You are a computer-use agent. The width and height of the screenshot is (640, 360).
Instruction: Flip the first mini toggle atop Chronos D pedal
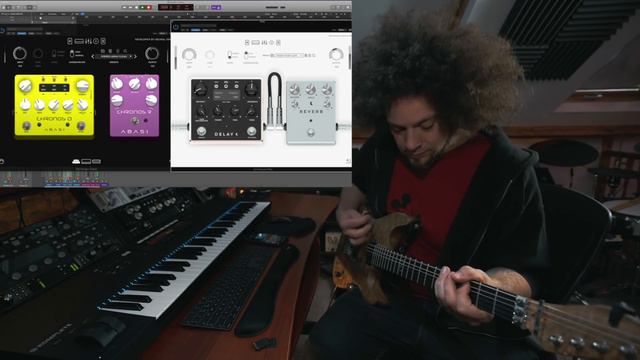(43, 79)
